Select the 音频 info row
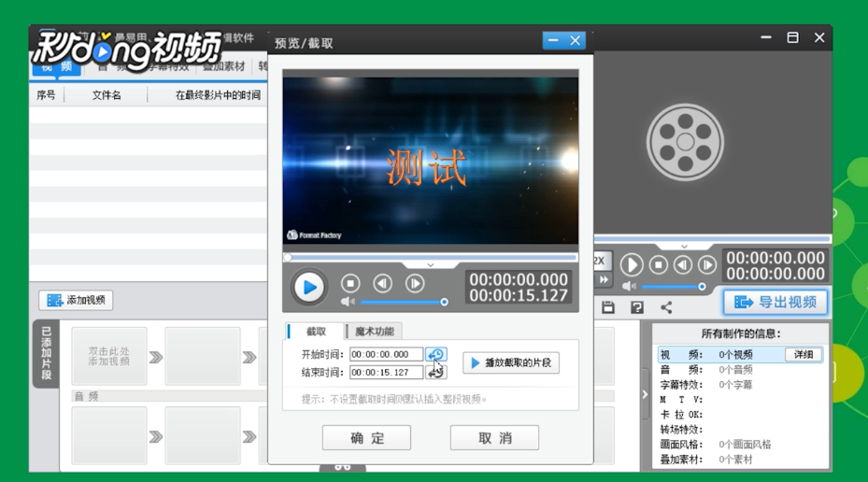The image size is (868, 482). click(741, 370)
